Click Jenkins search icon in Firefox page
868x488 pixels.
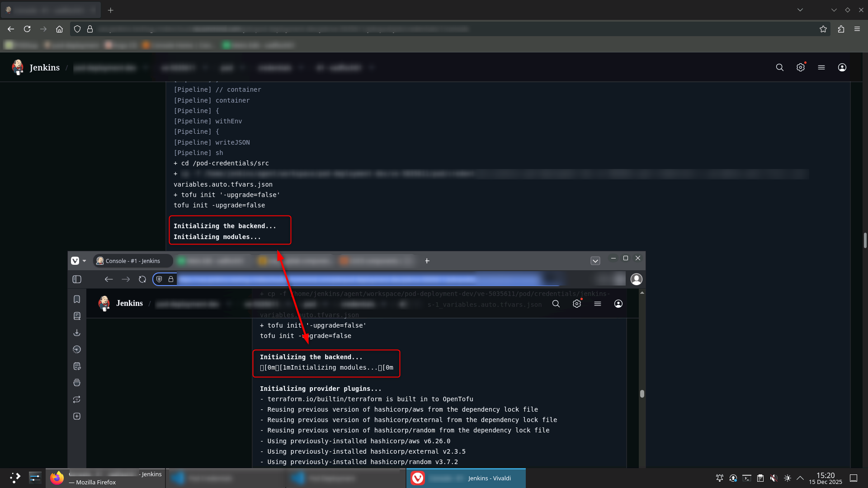point(779,67)
